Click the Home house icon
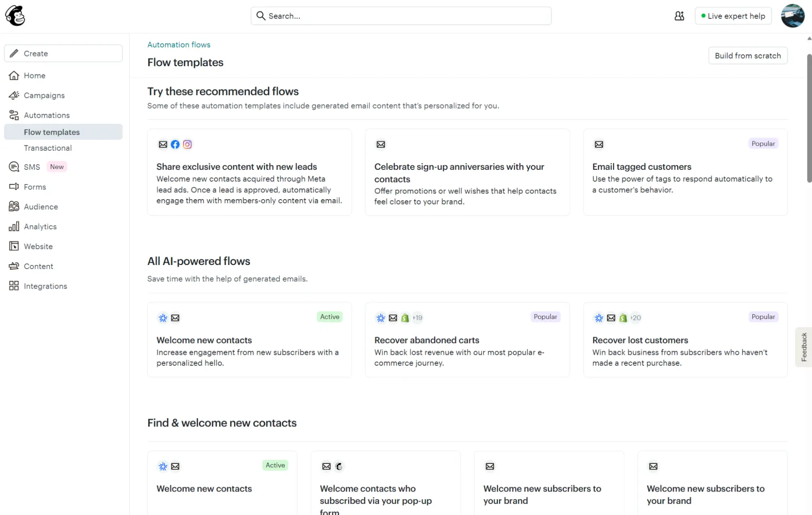 pyautogui.click(x=14, y=76)
